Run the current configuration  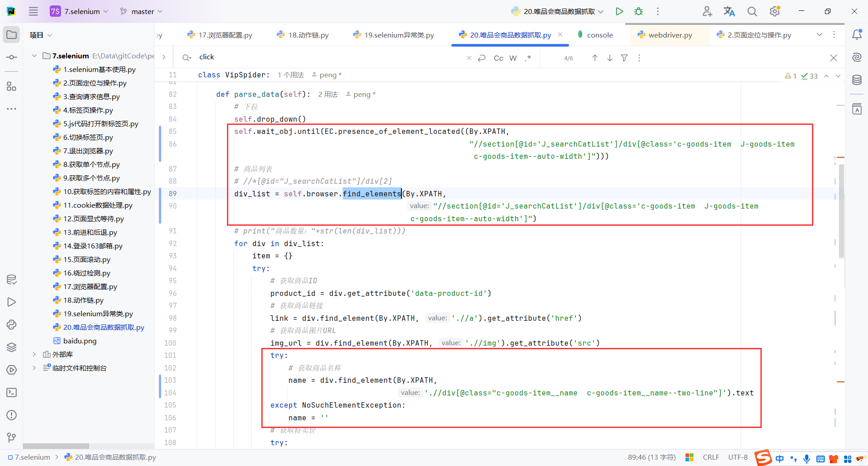click(619, 11)
